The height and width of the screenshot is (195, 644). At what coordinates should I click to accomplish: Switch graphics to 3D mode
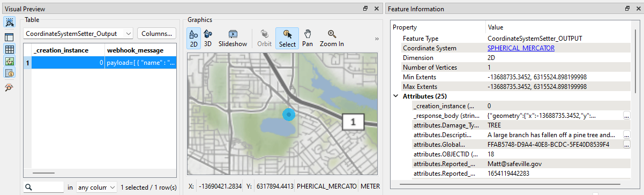coord(208,38)
